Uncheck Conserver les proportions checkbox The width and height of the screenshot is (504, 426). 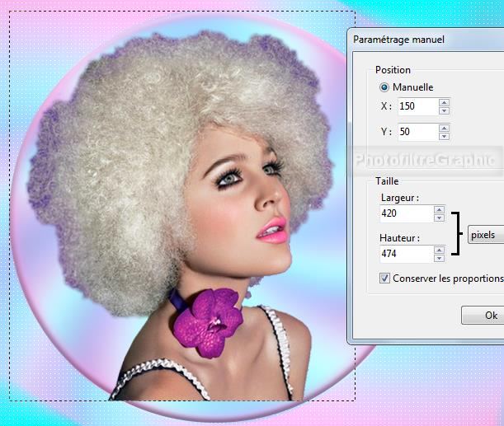coord(385,279)
